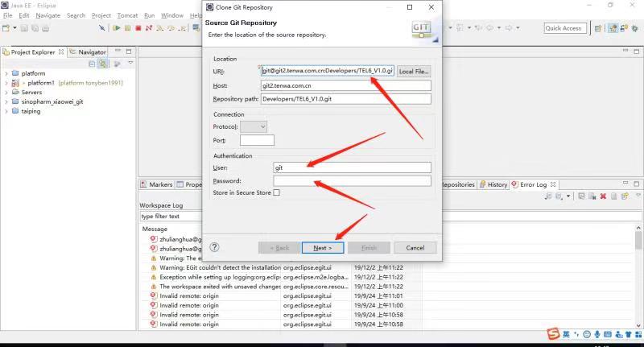Click red X Delete Log icon
Viewport: 644px width, 347px height.
[603, 196]
